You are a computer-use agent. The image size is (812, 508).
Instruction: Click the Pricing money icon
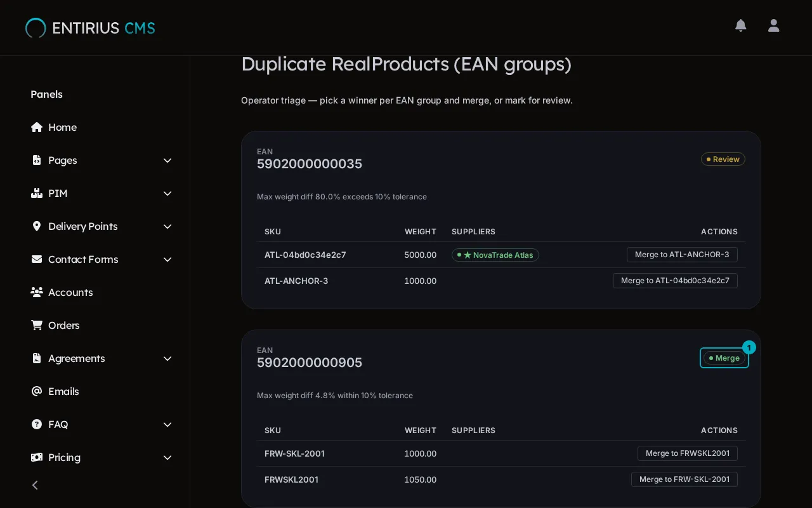(37, 457)
